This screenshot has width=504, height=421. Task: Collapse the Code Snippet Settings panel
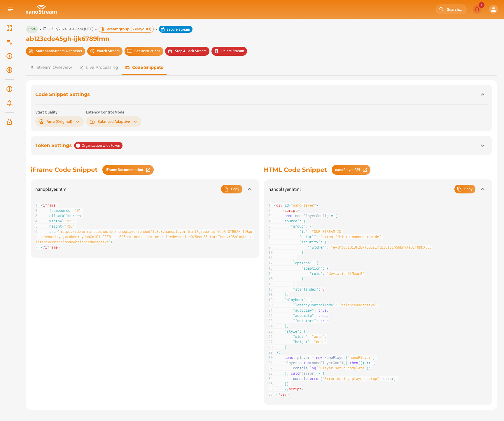point(483,95)
